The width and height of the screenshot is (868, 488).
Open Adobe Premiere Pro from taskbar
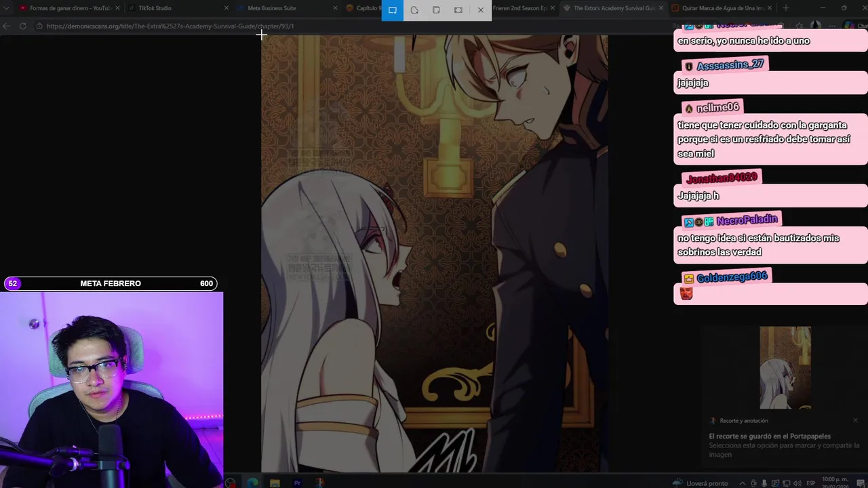point(297,483)
